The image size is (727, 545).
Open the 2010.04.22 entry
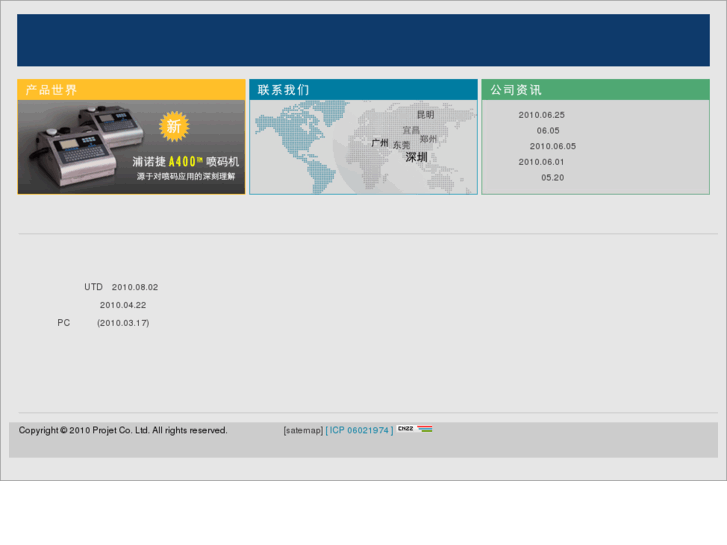point(123,305)
